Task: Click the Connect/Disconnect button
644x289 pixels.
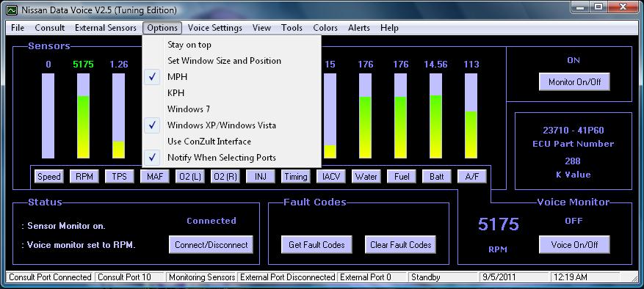Action: tap(211, 245)
